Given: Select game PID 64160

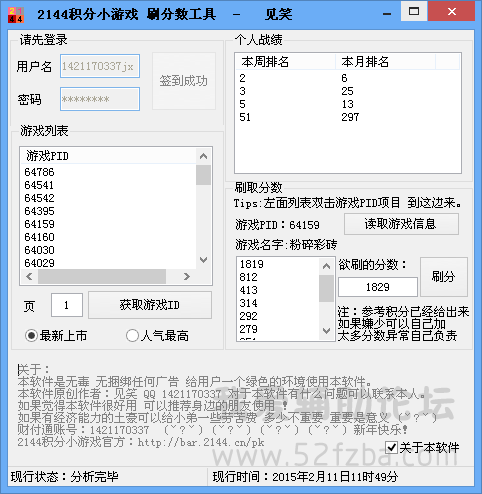Looking at the screenshot, I should 39,237.
